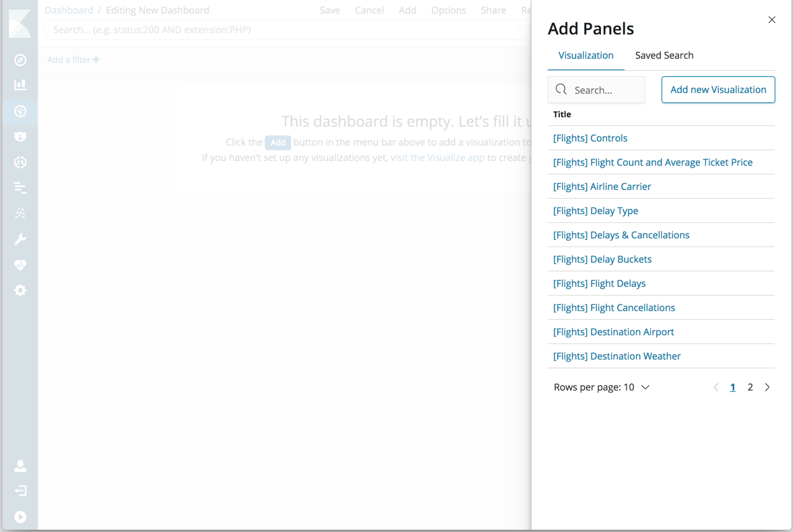
Task: Open the user account icon in sidebar
Action: (20, 466)
